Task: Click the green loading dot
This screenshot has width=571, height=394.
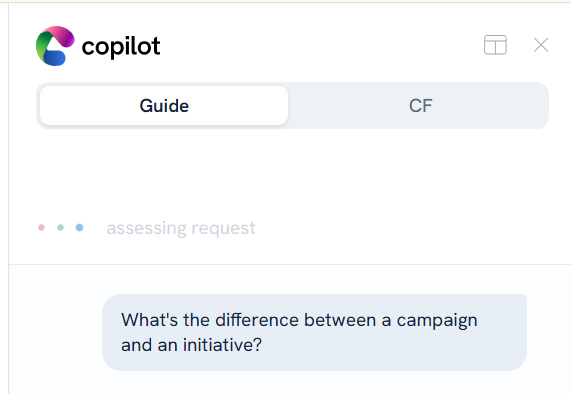Action: point(60,228)
